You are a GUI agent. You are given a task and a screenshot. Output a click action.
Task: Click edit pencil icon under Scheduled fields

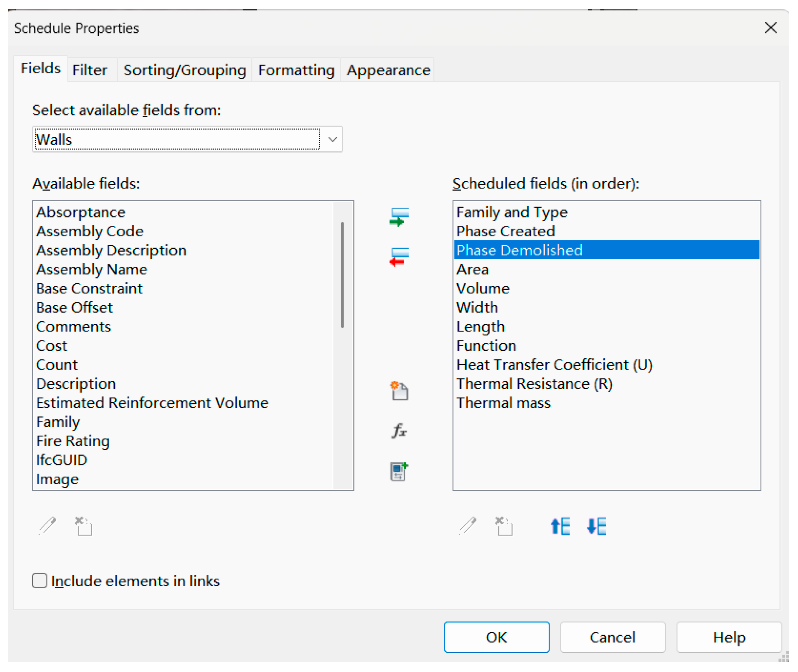468,526
